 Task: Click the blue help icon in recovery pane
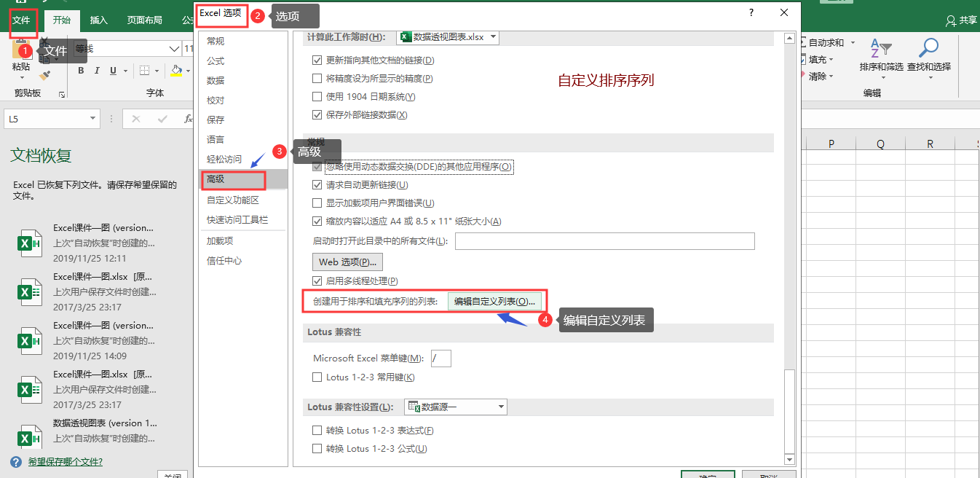[16, 462]
